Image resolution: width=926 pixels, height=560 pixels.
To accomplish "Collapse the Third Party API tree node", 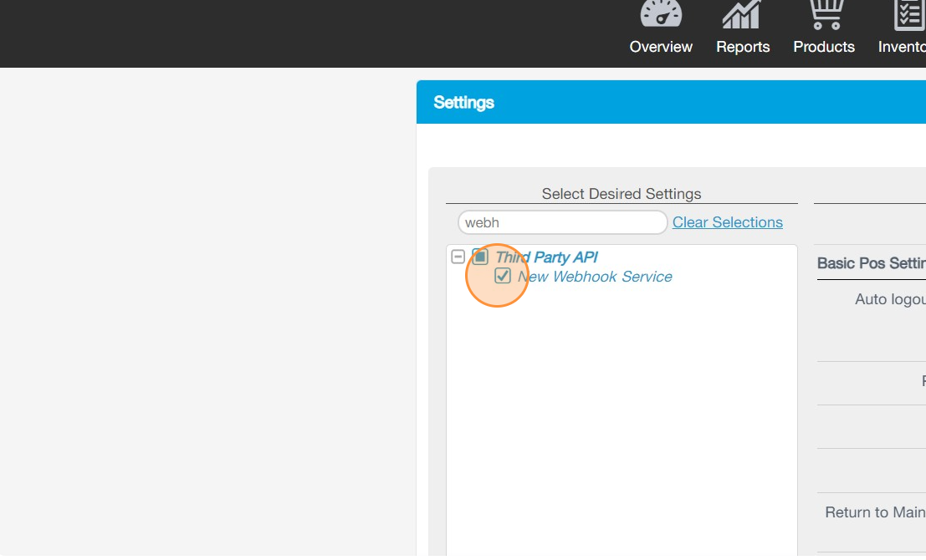I will point(458,257).
